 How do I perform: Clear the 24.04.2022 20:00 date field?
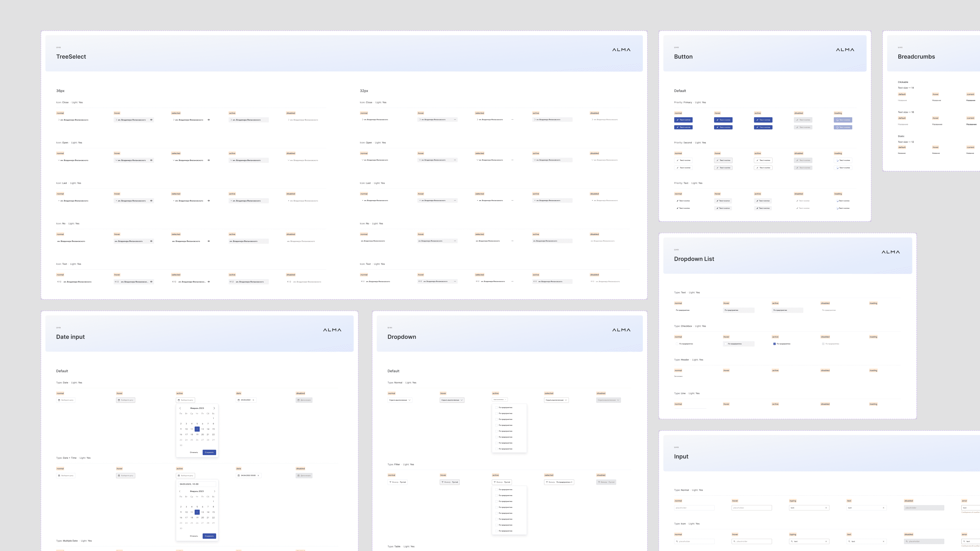tap(258, 475)
